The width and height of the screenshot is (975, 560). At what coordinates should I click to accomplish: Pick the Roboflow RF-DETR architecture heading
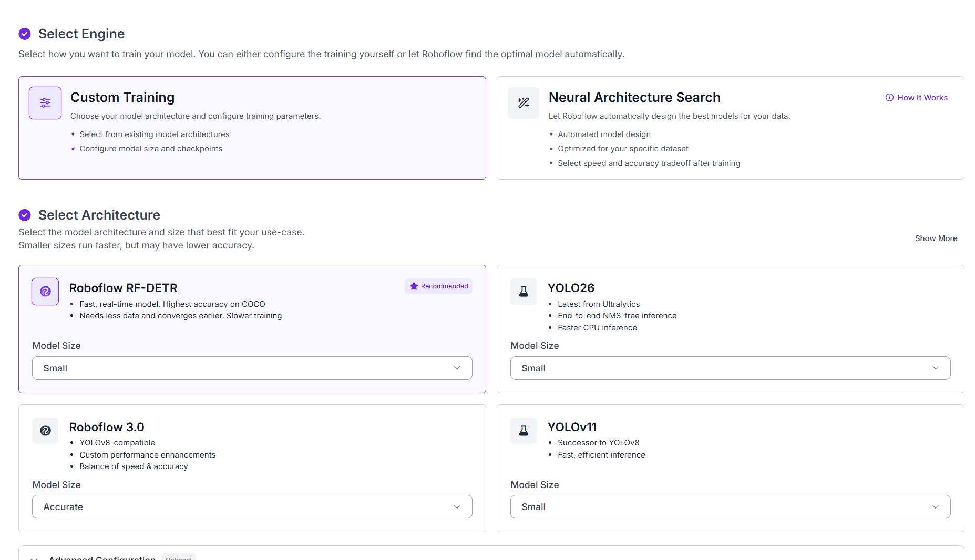[124, 288]
